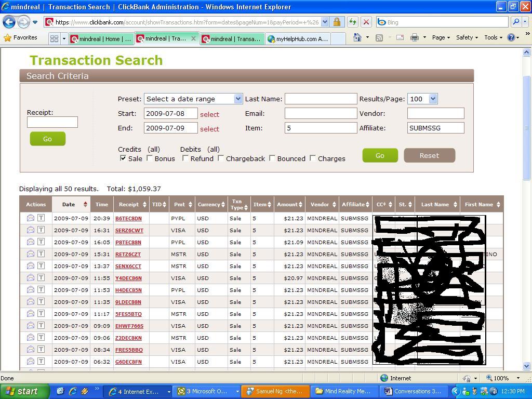Screen dimensions: 532x399
Task: Sort table by Receipt column arrows
Action: 144,204
